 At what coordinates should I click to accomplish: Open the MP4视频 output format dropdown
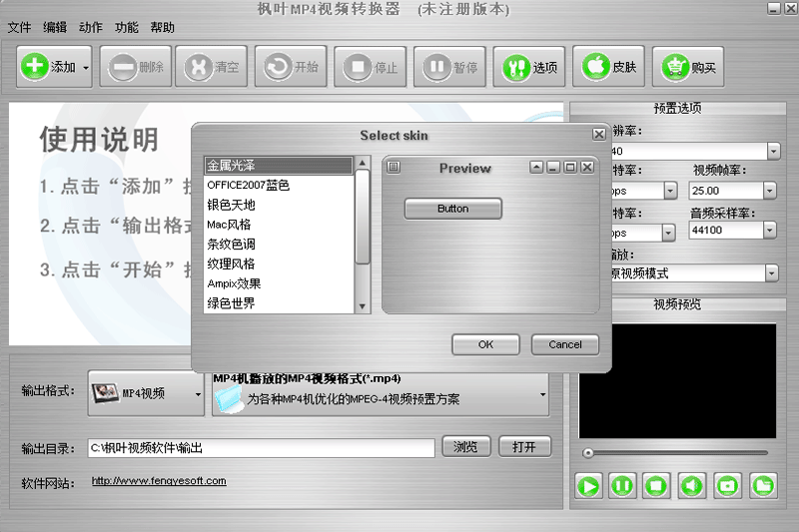click(x=146, y=393)
